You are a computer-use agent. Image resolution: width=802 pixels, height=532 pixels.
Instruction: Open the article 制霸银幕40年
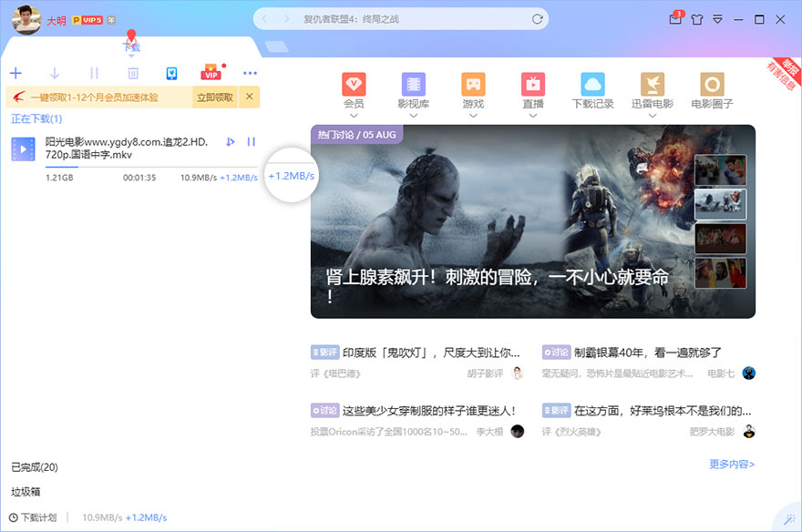click(x=648, y=353)
